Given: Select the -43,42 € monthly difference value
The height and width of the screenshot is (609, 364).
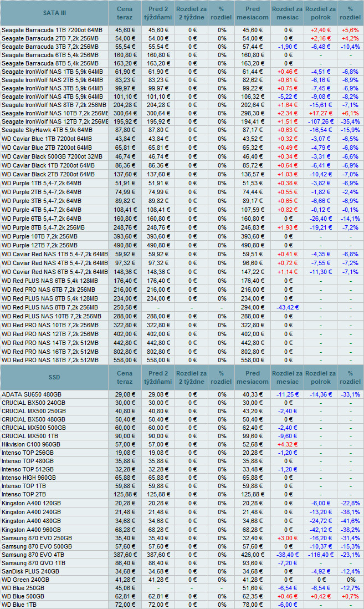Looking at the screenshot, I should coord(287,307).
